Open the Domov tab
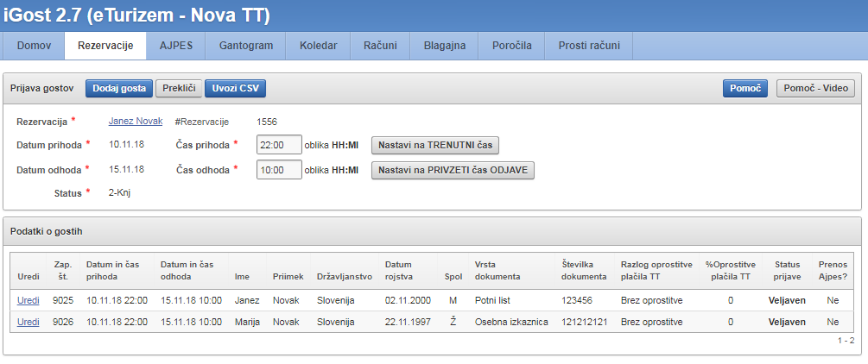868x364 pixels. coord(34,46)
